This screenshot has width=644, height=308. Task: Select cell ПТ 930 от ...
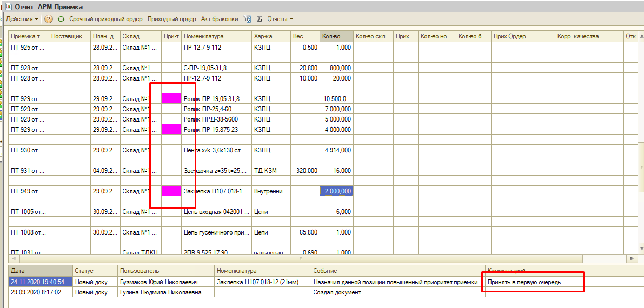29,150
